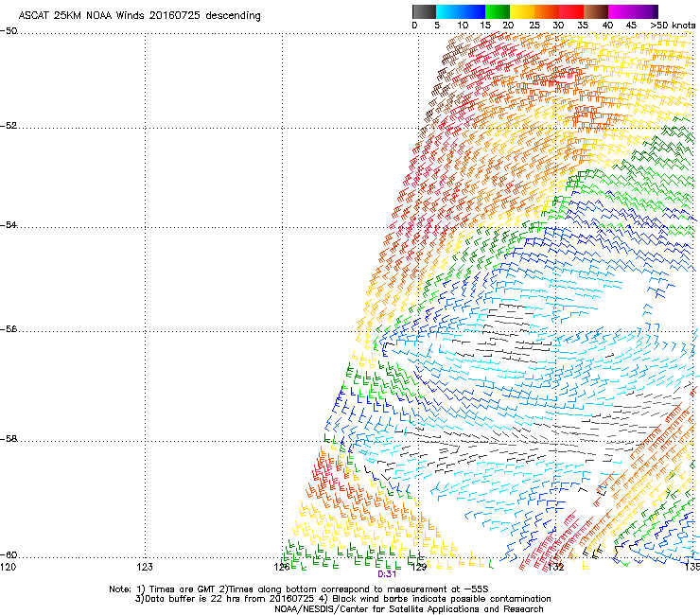The height and width of the screenshot is (615, 700).
Task: Click the '-54' latitude axis label
Action: tap(9, 225)
